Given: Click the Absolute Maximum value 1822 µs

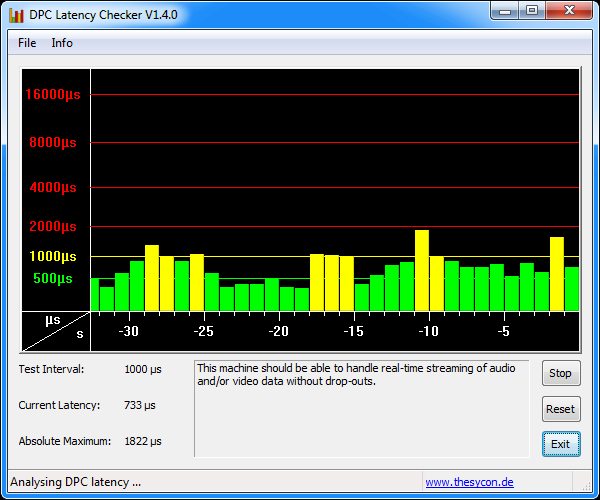Looking at the screenshot, I should [143, 441].
